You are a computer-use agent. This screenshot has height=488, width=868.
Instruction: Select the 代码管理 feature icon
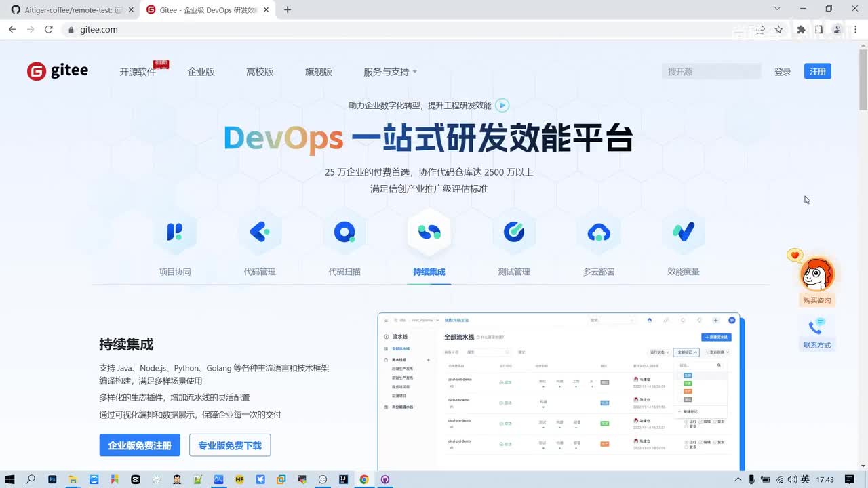tap(260, 232)
